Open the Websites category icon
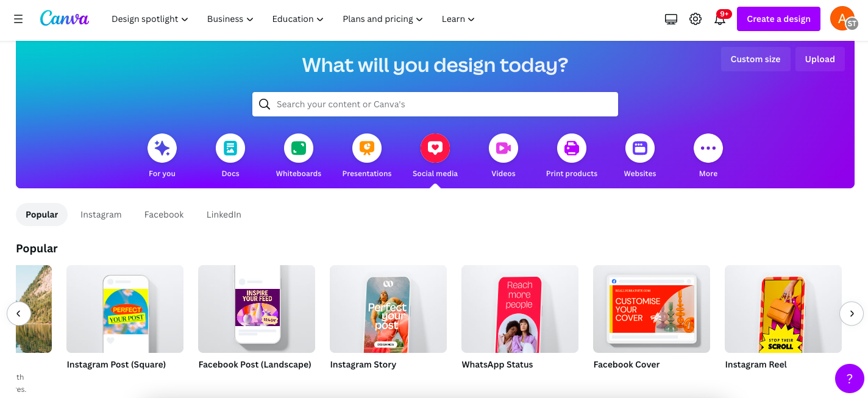Screen dimensions: 868x398 click(x=640, y=148)
